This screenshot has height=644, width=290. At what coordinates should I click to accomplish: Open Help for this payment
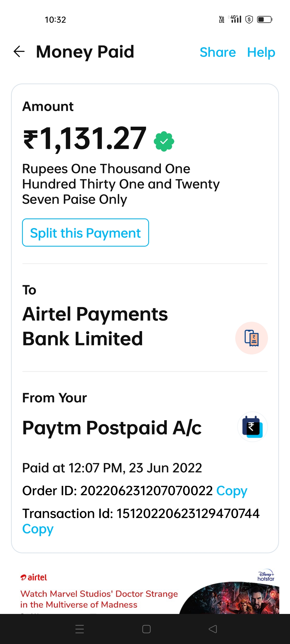point(261,52)
